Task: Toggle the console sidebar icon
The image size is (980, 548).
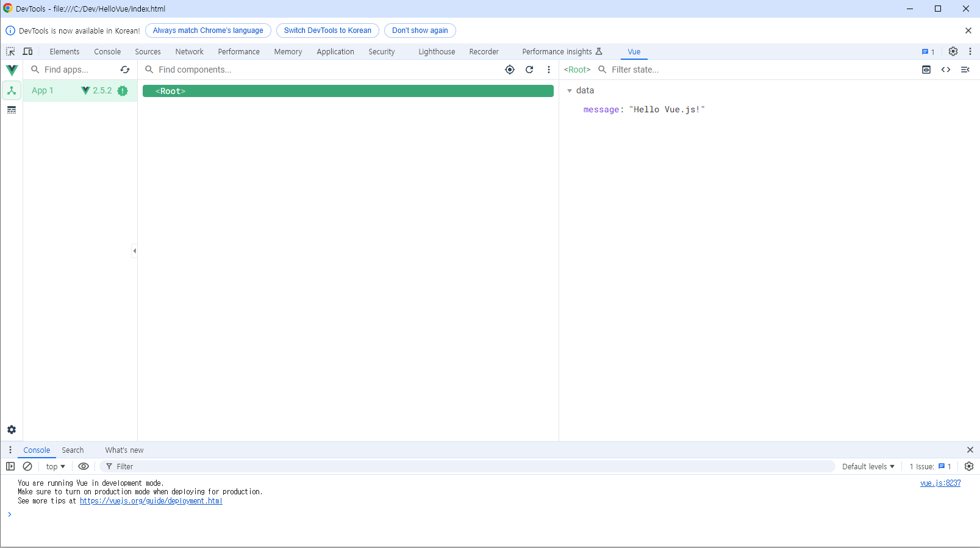Action: [x=10, y=466]
